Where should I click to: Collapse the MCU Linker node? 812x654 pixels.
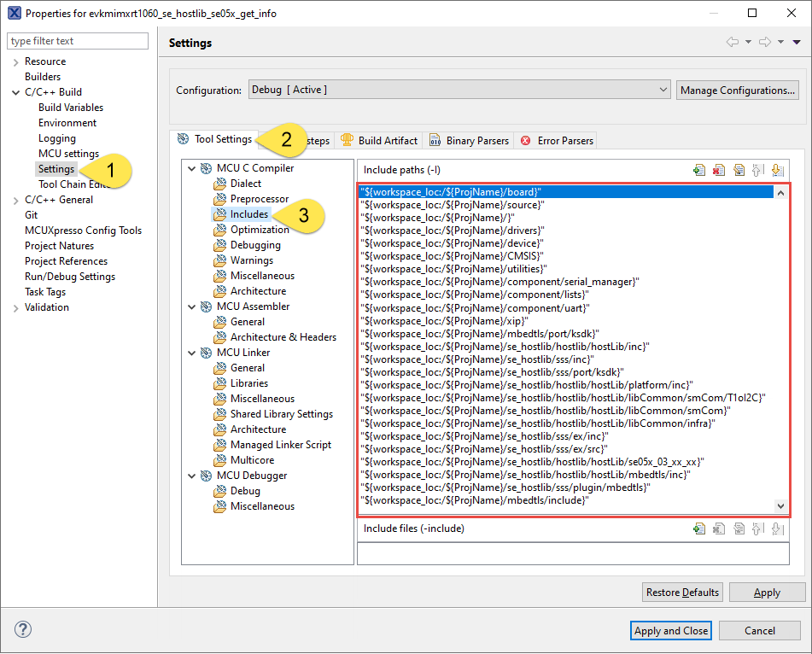tap(191, 353)
